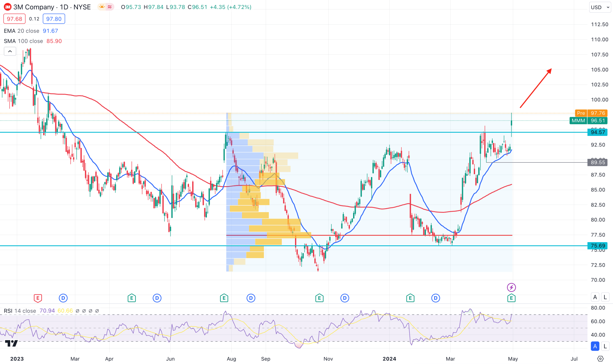Click the red sell price 97.68 button

pyautogui.click(x=14, y=19)
